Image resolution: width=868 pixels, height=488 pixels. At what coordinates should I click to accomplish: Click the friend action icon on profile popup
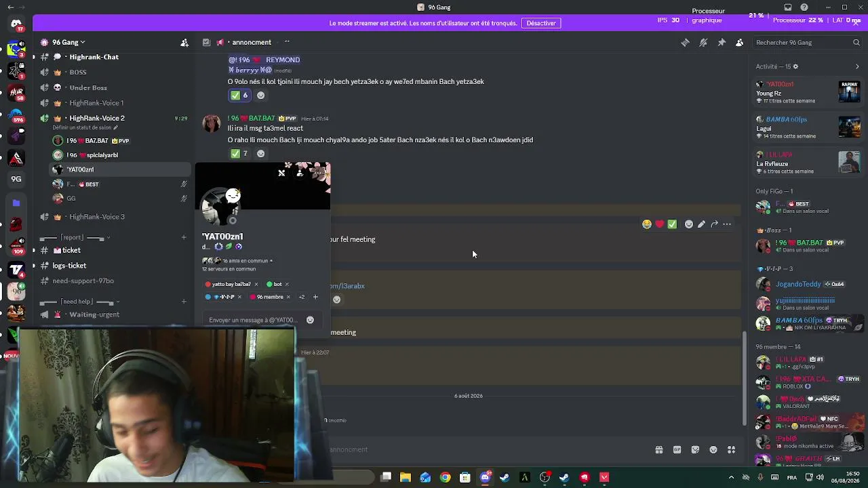pos(300,173)
